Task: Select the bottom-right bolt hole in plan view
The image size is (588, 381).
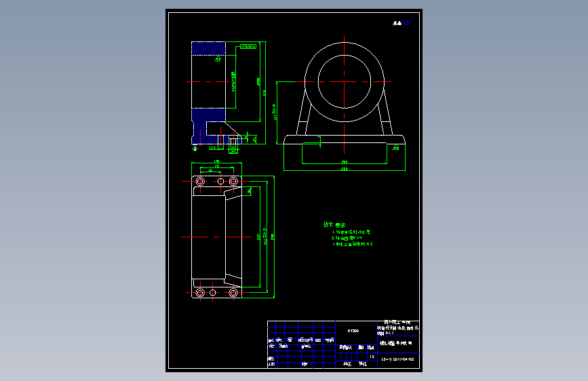Action: click(x=233, y=292)
